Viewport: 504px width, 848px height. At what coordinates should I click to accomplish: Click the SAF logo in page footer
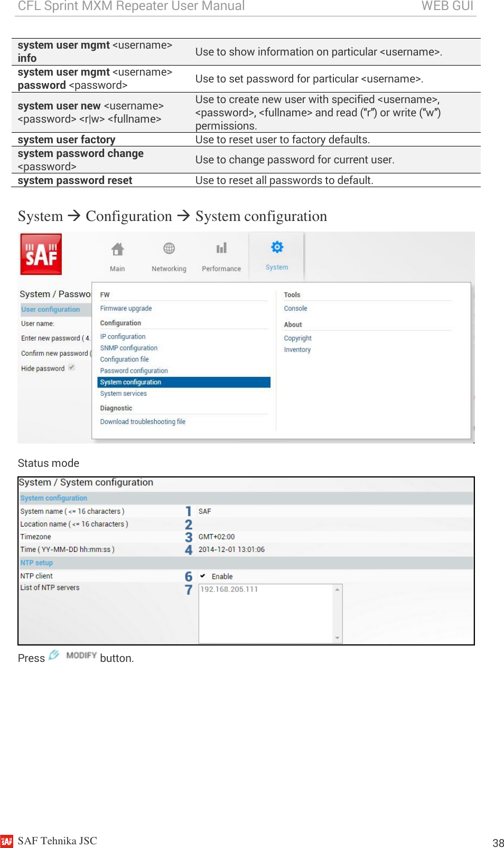[7, 841]
